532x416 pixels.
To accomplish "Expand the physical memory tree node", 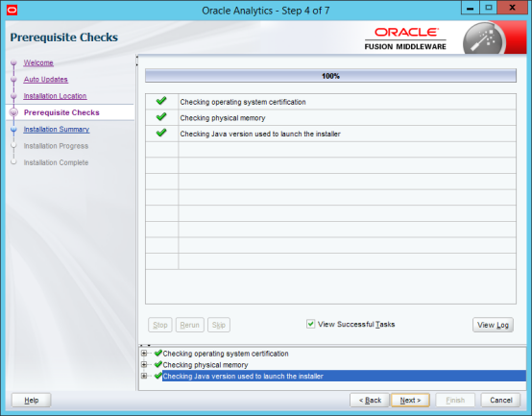I will coord(144,365).
